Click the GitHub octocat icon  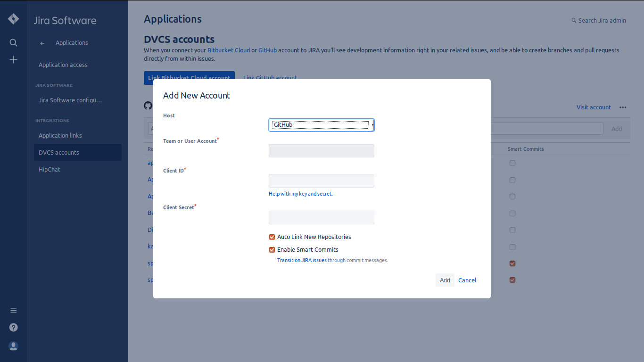(148, 106)
